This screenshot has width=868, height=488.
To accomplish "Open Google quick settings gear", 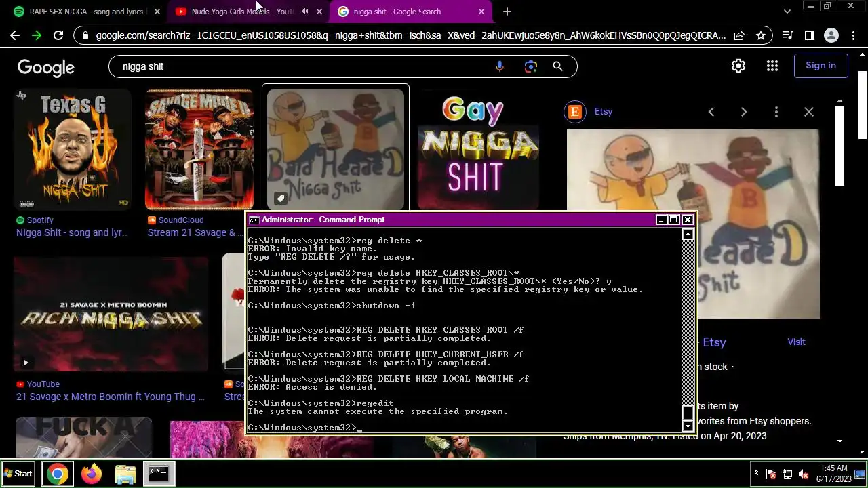I will click(738, 66).
